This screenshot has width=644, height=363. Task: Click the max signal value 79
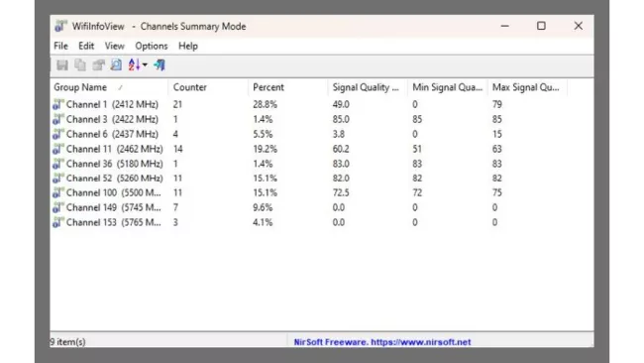click(497, 104)
